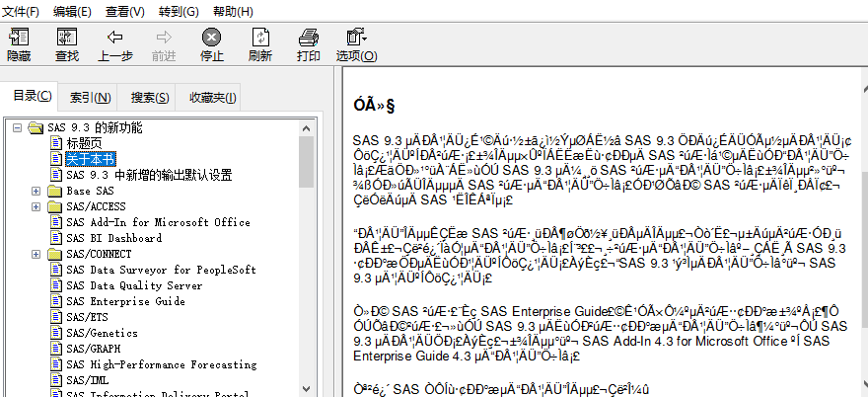This screenshot has height=397, width=868.
Task: Open the SAS/GRAPH topic
Action: 93,349
